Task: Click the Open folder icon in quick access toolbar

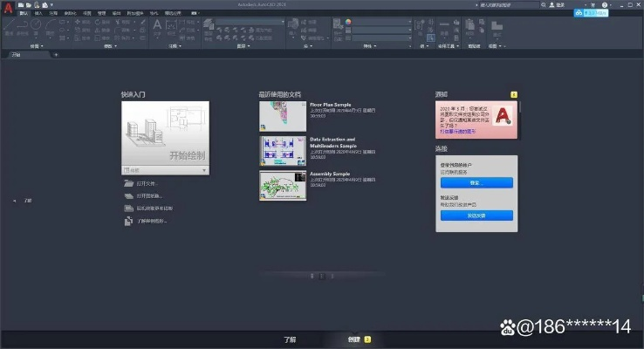Action: coord(29,5)
